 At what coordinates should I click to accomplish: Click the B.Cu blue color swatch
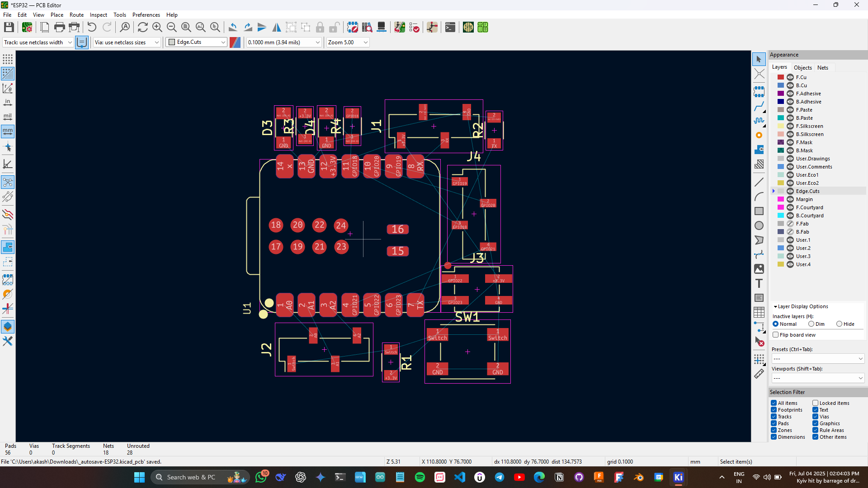click(x=781, y=85)
